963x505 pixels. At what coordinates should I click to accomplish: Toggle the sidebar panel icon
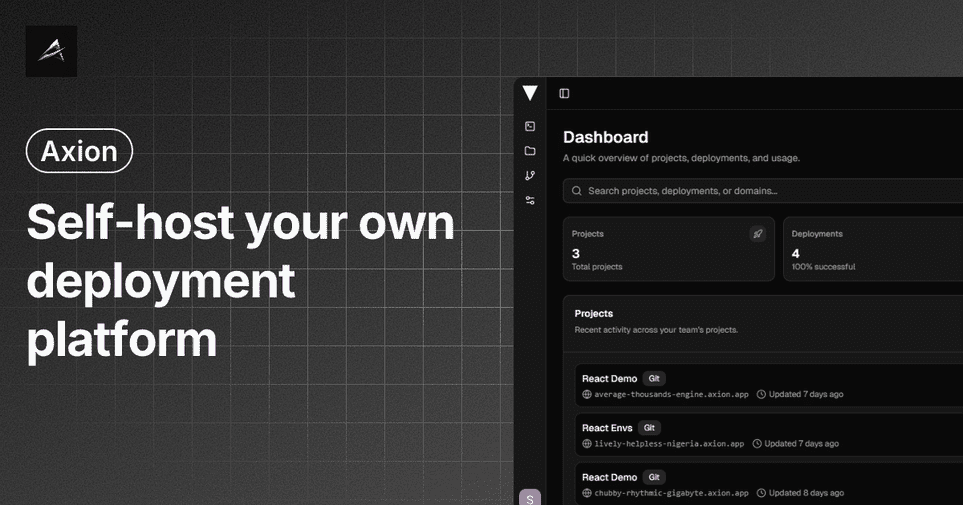(564, 93)
